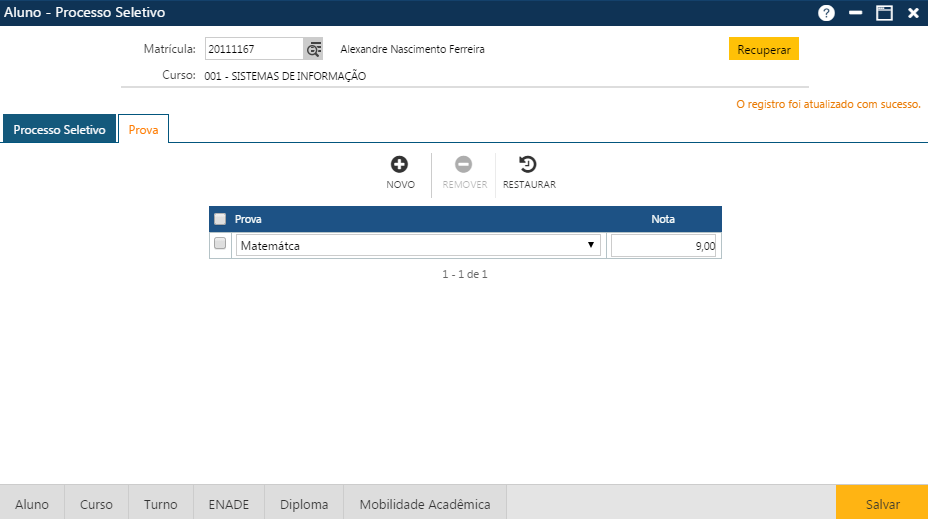Open the Diploma bottom tab
The width and height of the screenshot is (929, 519).
tap(304, 505)
